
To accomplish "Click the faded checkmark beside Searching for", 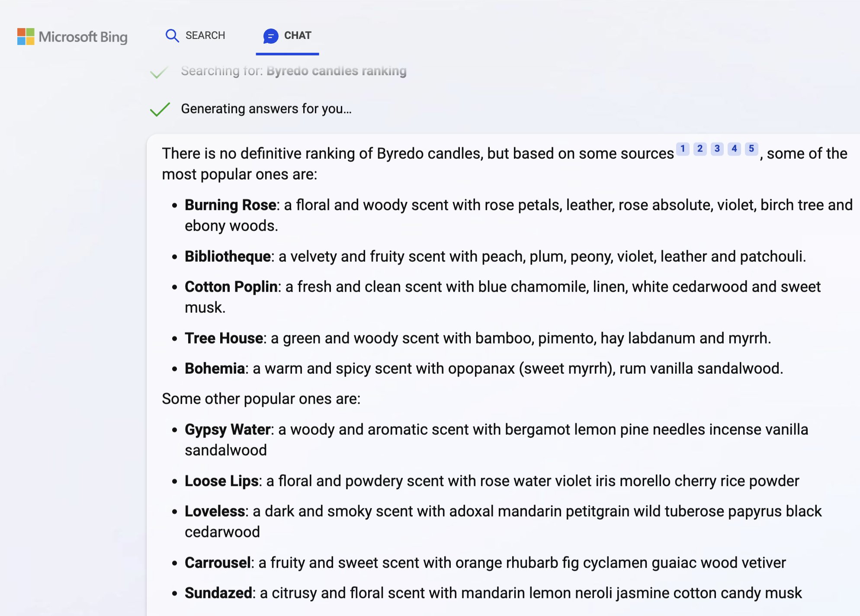I will pyautogui.click(x=159, y=72).
